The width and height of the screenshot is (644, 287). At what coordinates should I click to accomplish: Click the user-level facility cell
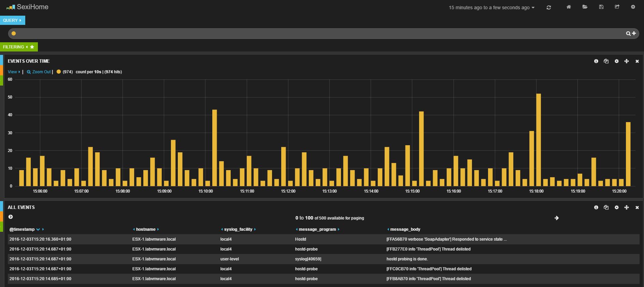[x=230, y=259]
